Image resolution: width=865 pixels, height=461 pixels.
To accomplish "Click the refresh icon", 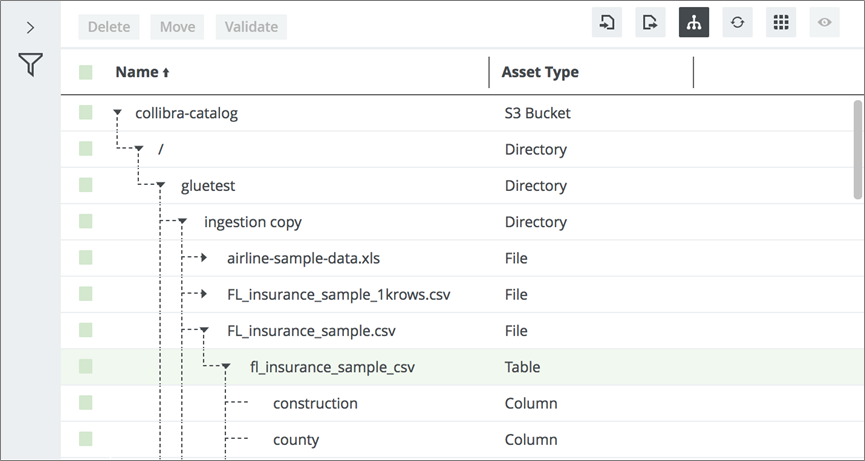I will pos(737,23).
